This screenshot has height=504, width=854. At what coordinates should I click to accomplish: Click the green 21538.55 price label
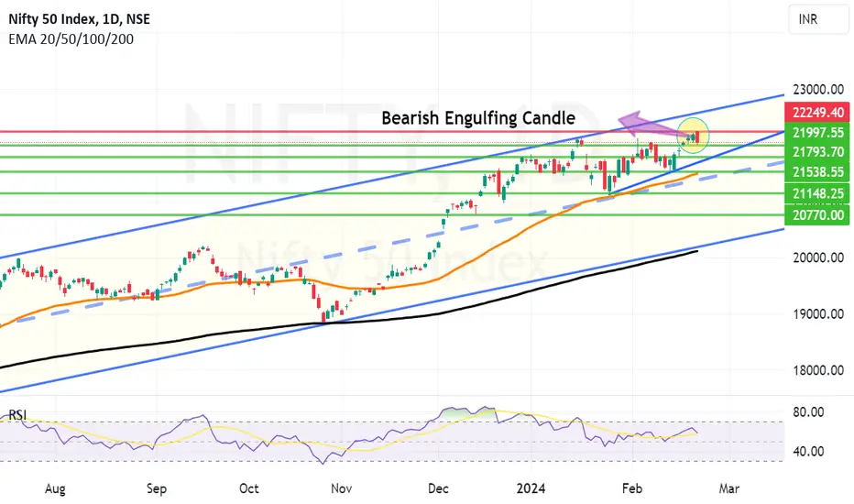817,172
